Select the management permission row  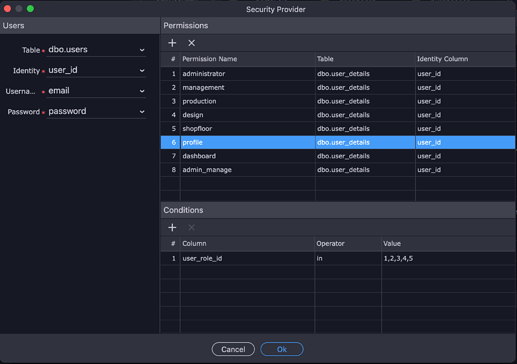coord(338,87)
